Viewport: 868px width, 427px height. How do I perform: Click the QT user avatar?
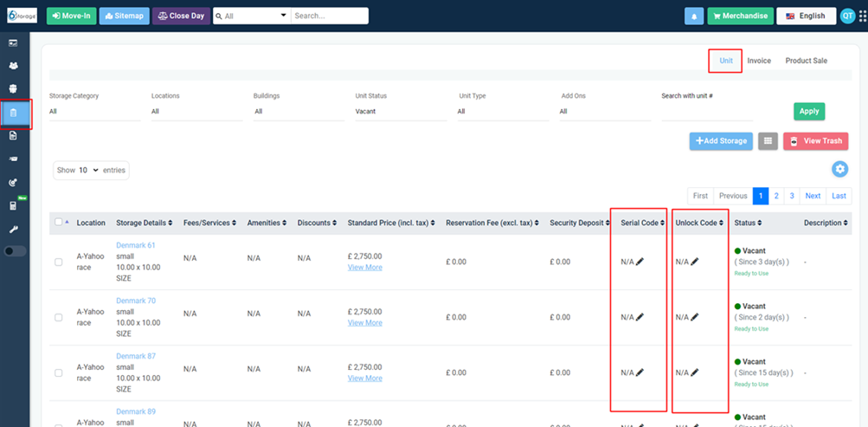click(x=847, y=16)
